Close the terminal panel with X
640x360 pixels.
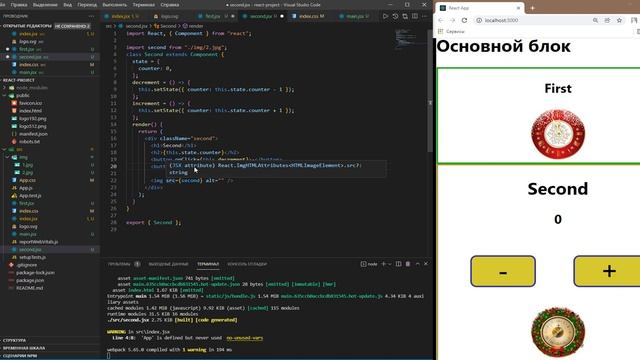[426, 264]
